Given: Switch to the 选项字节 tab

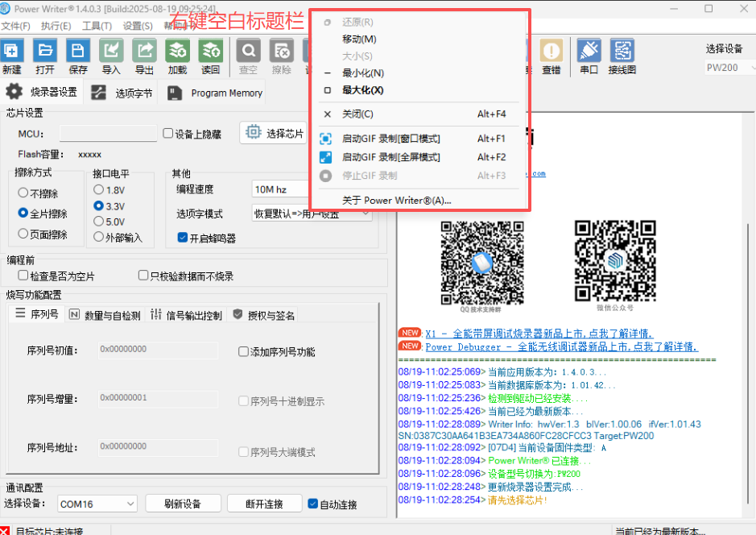Looking at the screenshot, I should tap(122, 93).
